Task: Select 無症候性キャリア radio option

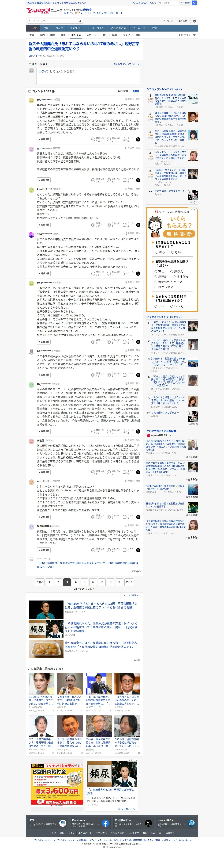Action: pyautogui.click(x=156, y=282)
